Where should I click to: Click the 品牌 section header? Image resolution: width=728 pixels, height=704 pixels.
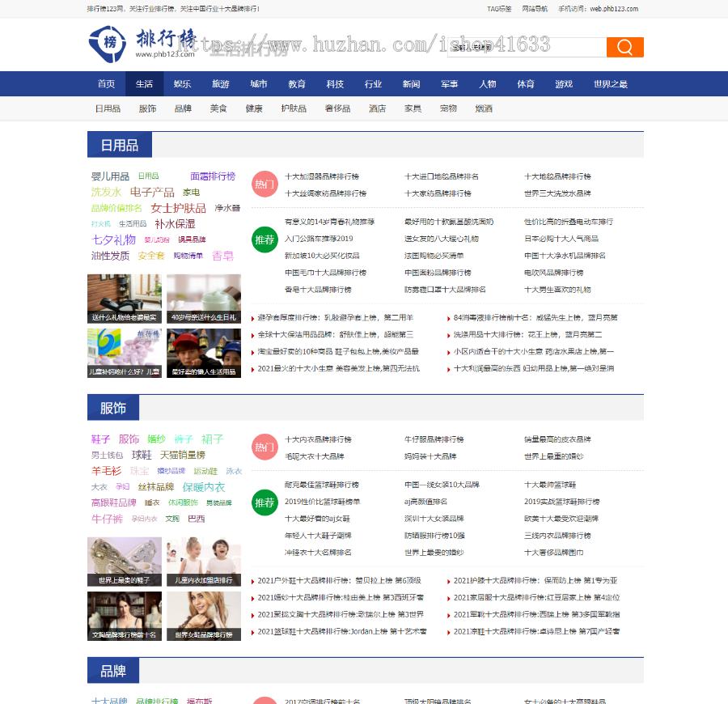pos(113,671)
